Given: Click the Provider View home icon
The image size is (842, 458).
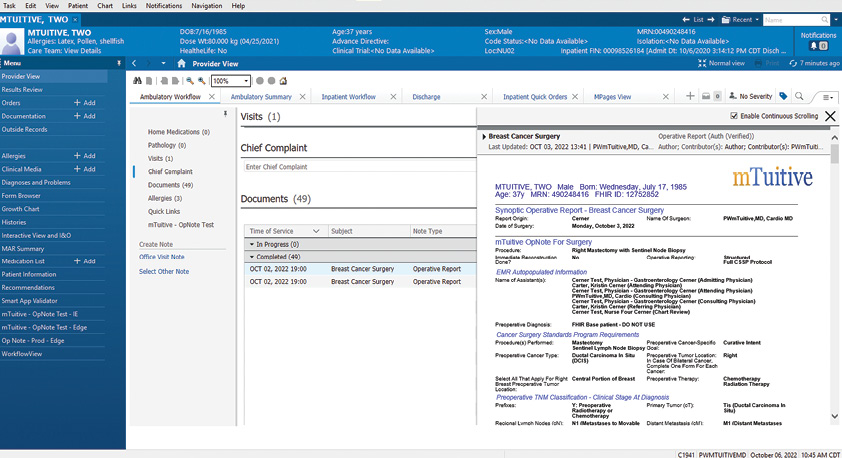Looking at the screenshot, I should pos(182,63).
